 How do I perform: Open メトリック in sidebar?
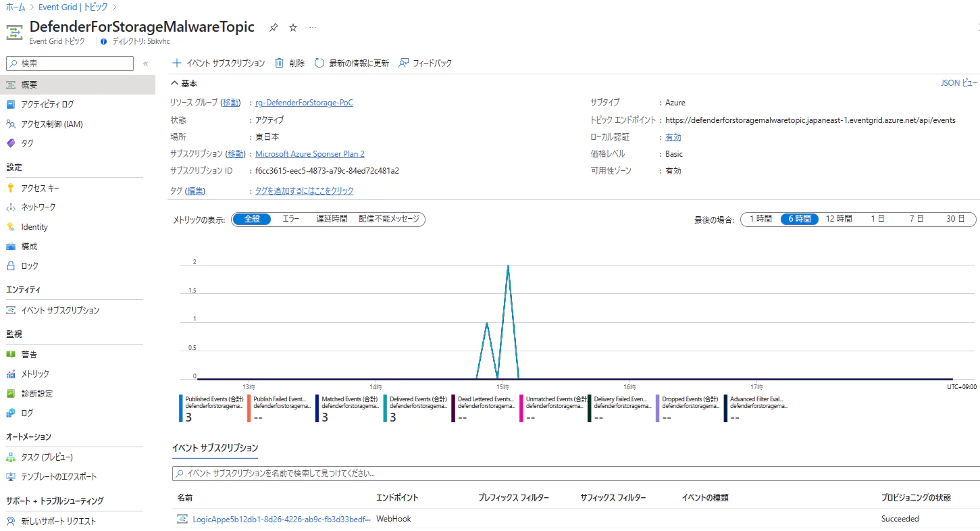(35, 374)
